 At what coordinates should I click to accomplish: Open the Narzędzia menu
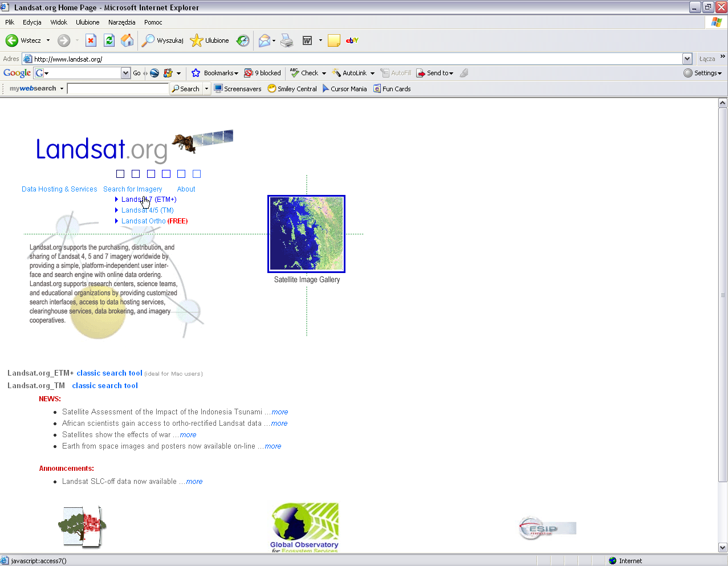pos(122,22)
